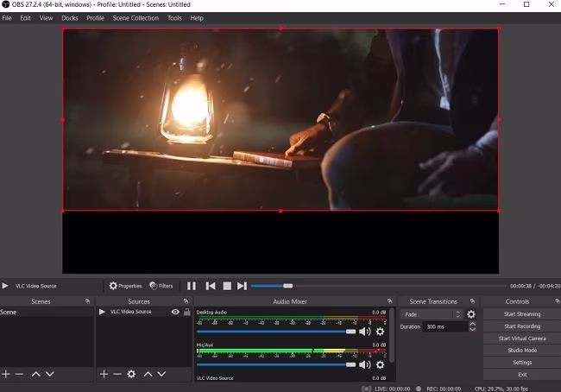Enable Studio Mode
This screenshot has width=561, height=392.
point(521,350)
